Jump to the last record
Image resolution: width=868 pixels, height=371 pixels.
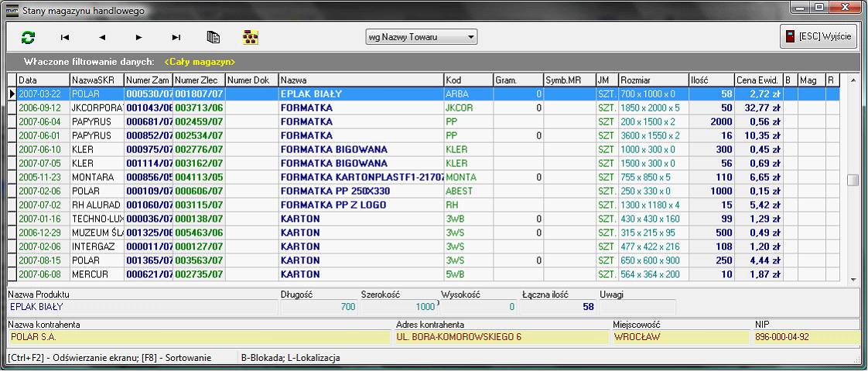tap(176, 37)
